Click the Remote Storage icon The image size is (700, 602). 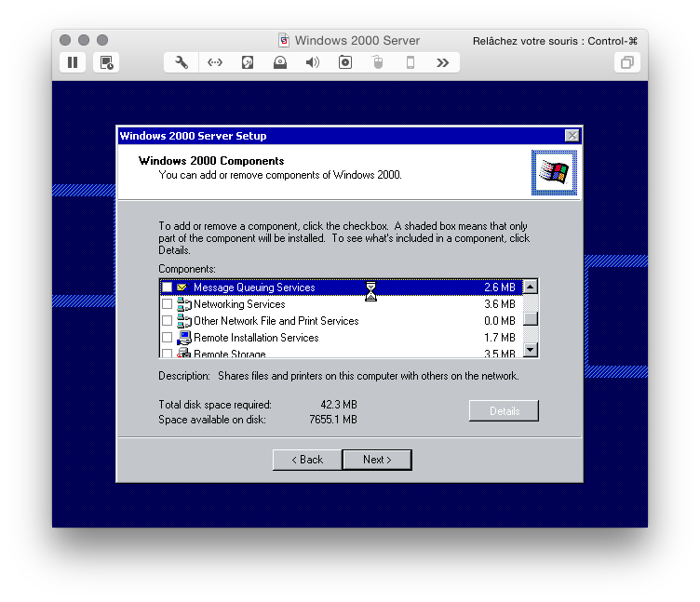click(184, 353)
